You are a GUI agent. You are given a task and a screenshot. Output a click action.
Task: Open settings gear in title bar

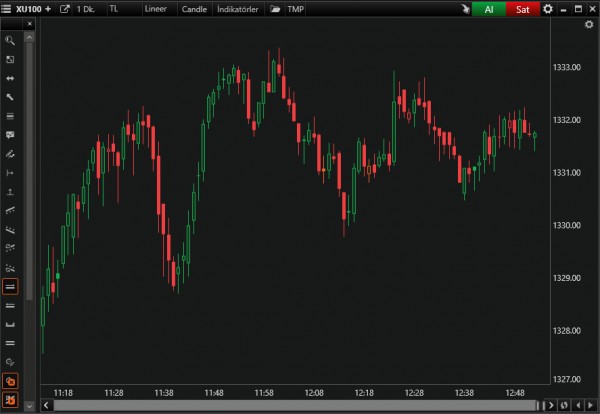(x=548, y=9)
